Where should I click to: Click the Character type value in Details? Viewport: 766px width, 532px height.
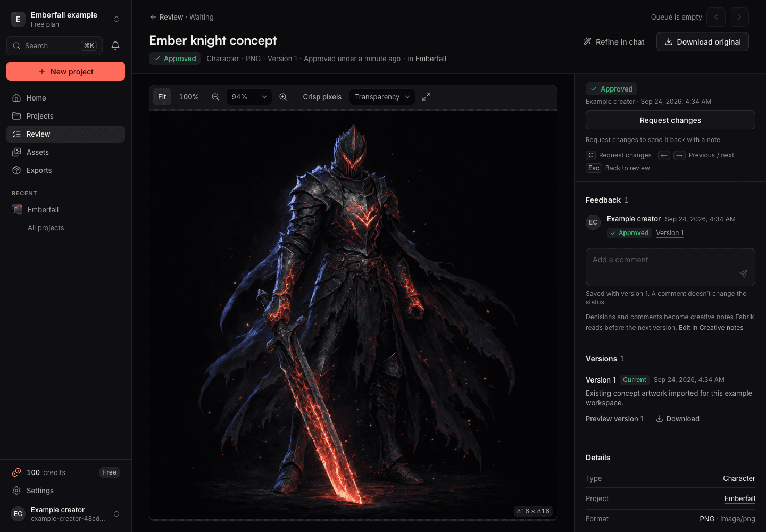point(739,478)
